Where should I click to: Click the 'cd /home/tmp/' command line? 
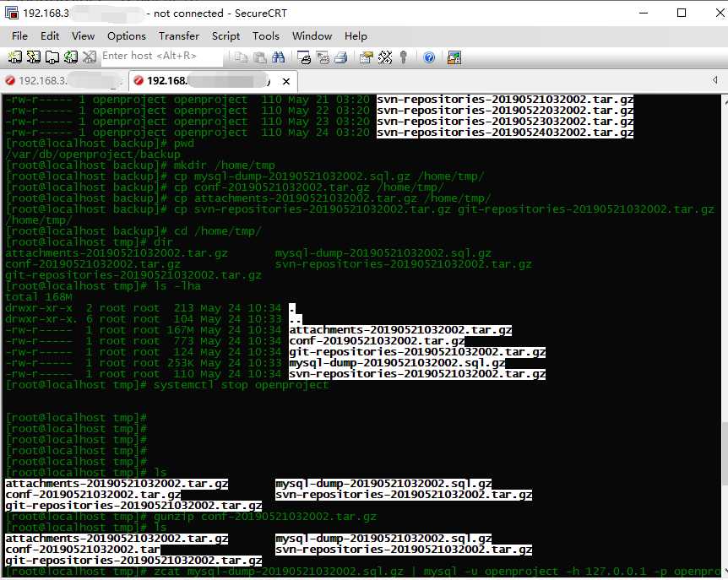tap(133, 231)
